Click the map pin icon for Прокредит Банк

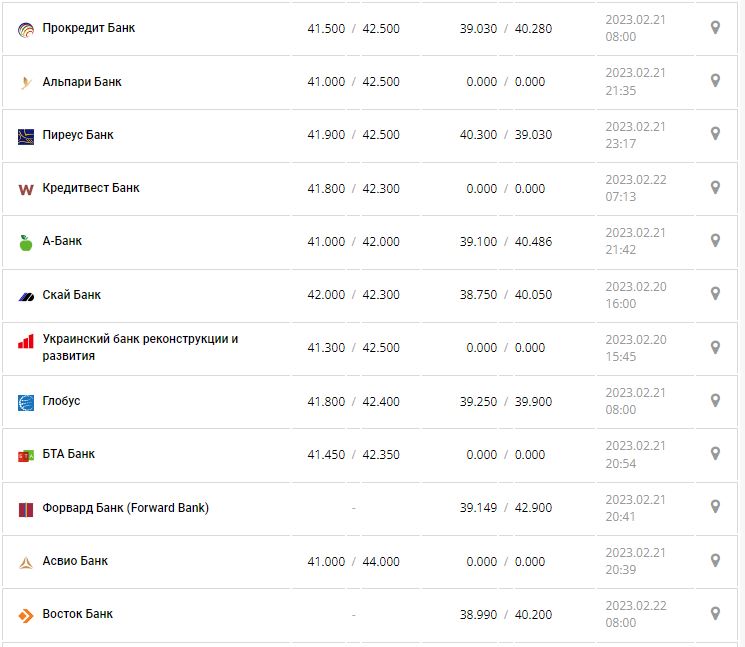tap(715, 28)
